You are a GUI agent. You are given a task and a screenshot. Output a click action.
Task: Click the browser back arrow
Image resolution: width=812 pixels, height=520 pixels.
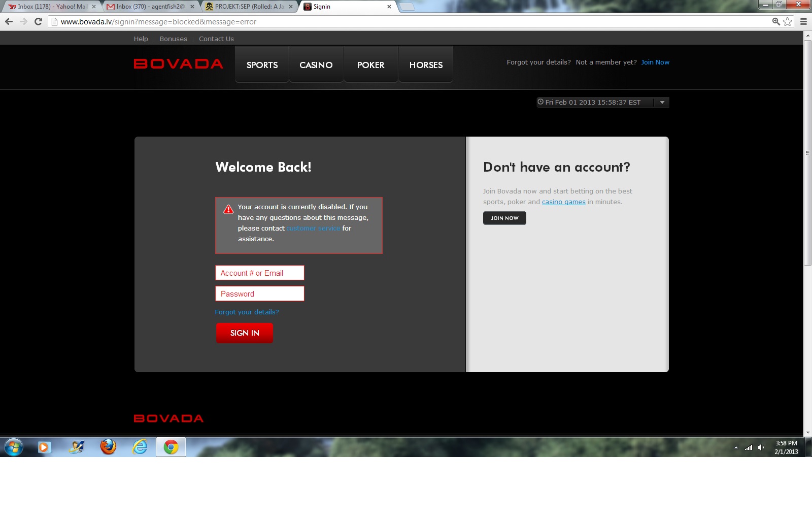(x=9, y=21)
